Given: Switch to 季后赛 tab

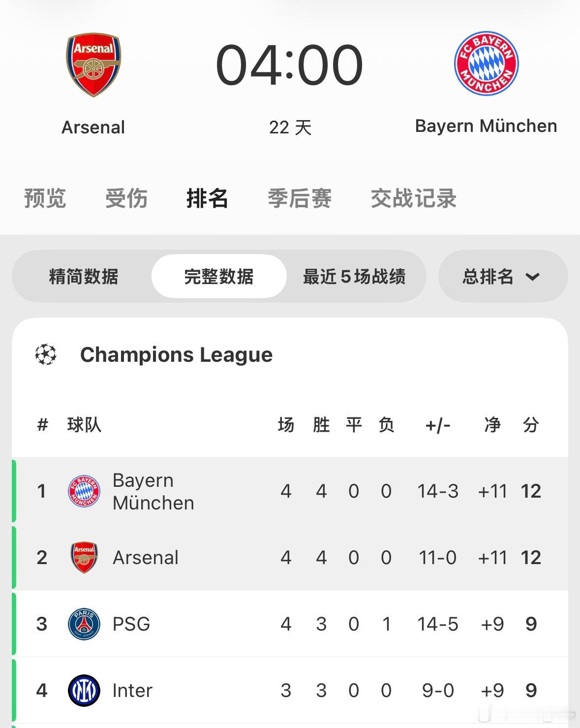Looking at the screenshot, I should (300, 198).
